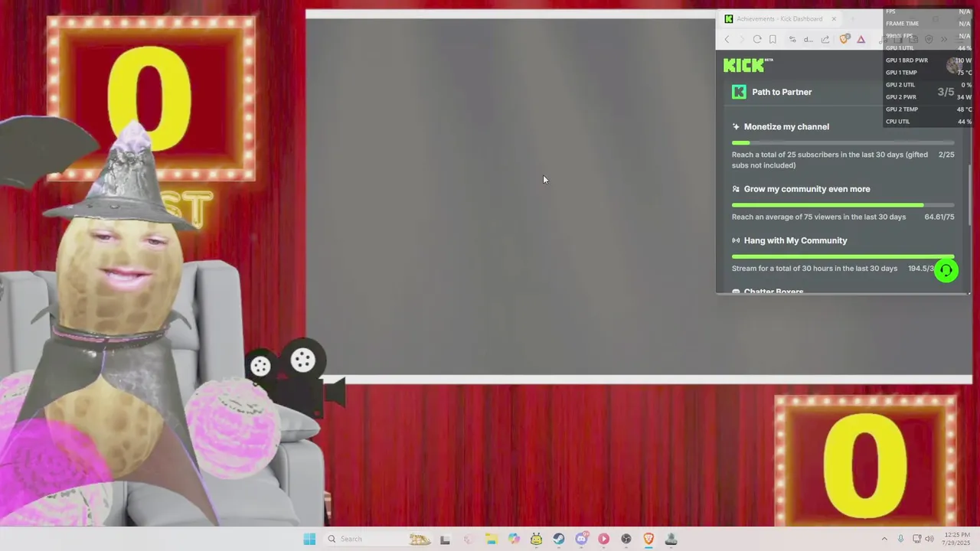Click the 2/25 subscribers count

coord(946,155)
